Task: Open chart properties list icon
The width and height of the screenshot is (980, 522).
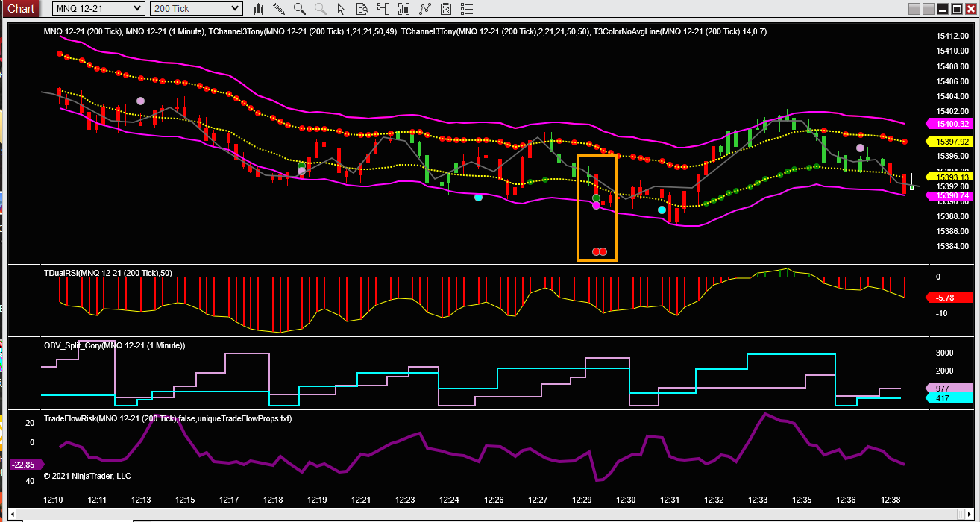Action: 467,9
